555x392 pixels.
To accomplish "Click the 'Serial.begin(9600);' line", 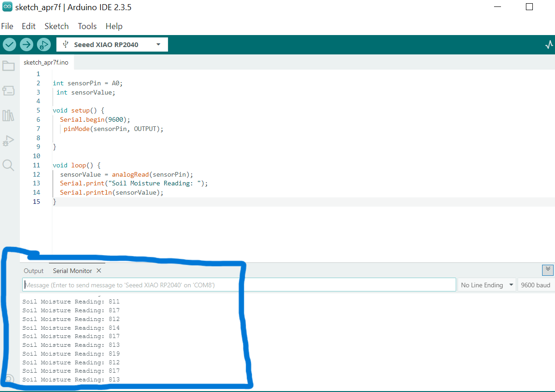I will point(95,119).
